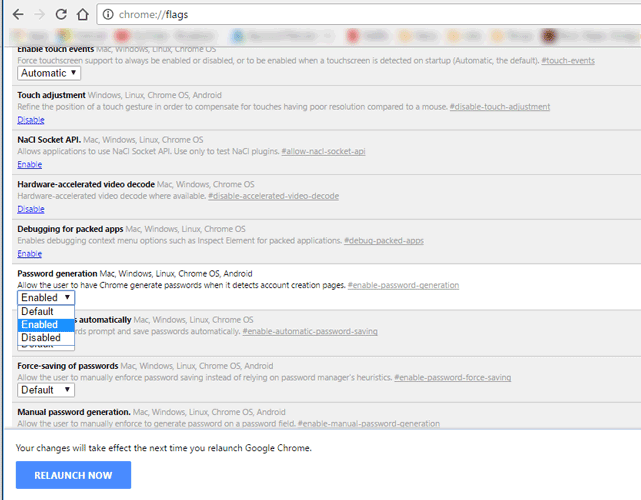The image size is (641, 500).
Task: Click the 'NaCl Socket API.' title
Action: [49, 140]
